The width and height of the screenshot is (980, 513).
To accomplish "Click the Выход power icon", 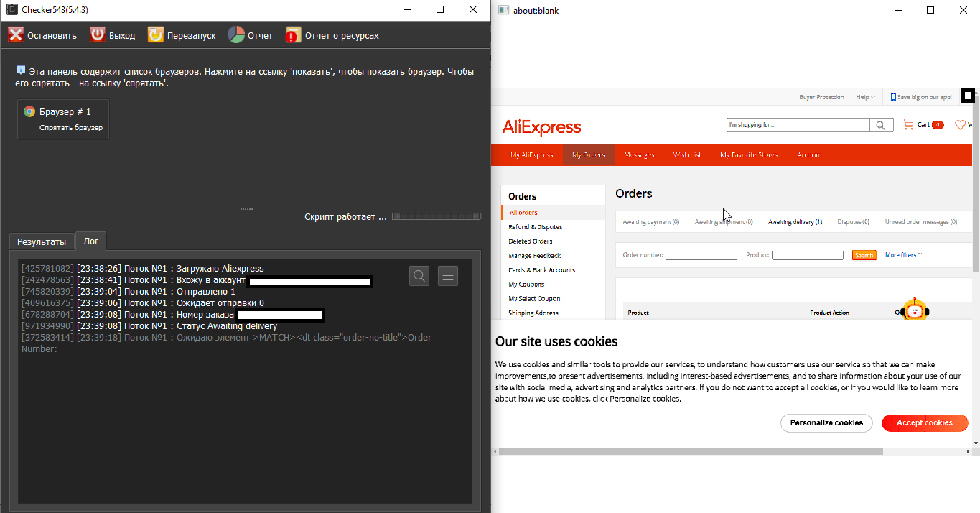I will pos(98,34).
